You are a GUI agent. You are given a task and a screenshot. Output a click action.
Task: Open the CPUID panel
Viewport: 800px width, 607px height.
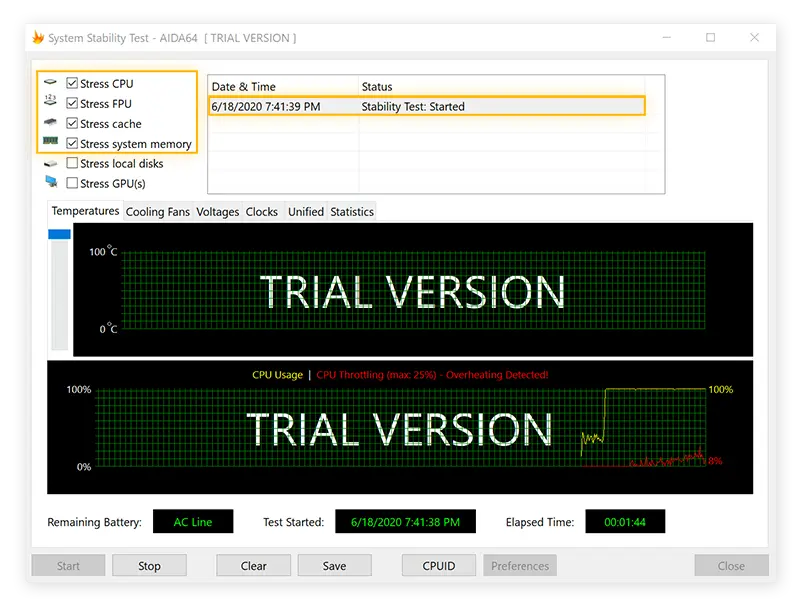(439, 566)
